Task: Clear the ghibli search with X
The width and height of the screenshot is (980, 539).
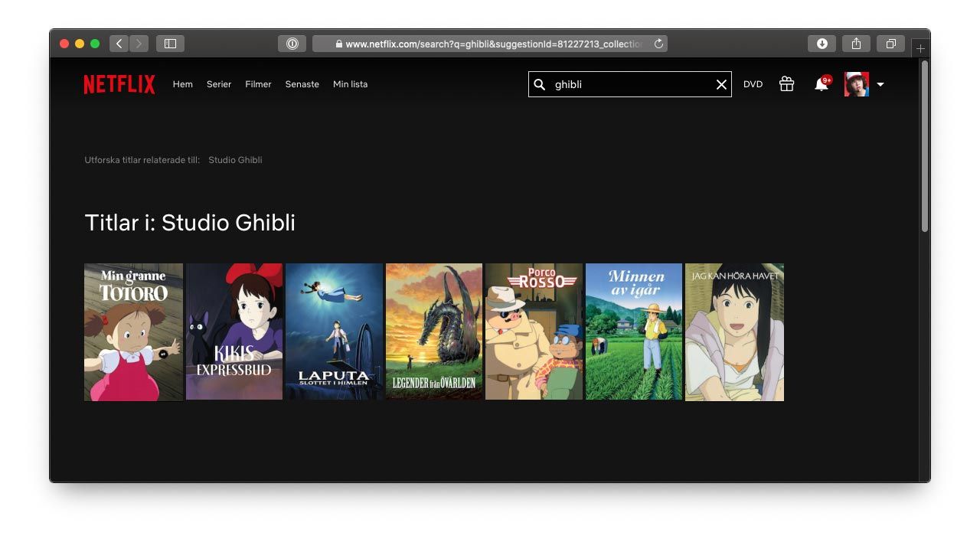Action: pos(721,84)
